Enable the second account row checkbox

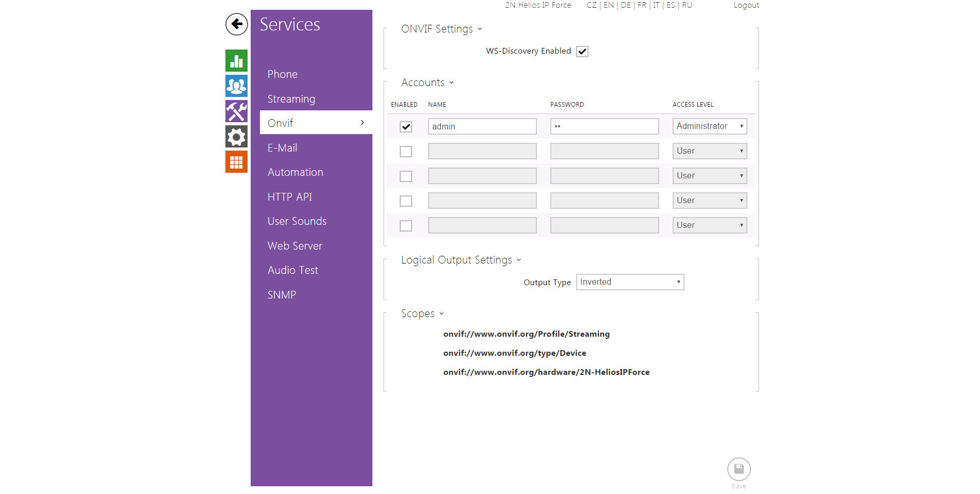coord(406,152)
